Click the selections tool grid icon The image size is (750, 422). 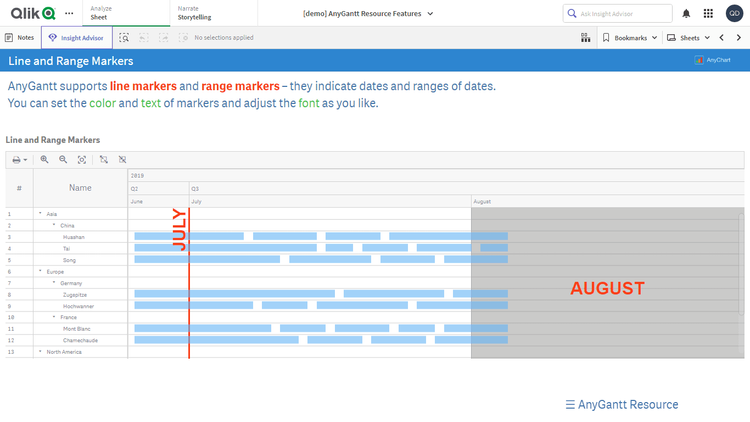(585, 37)
